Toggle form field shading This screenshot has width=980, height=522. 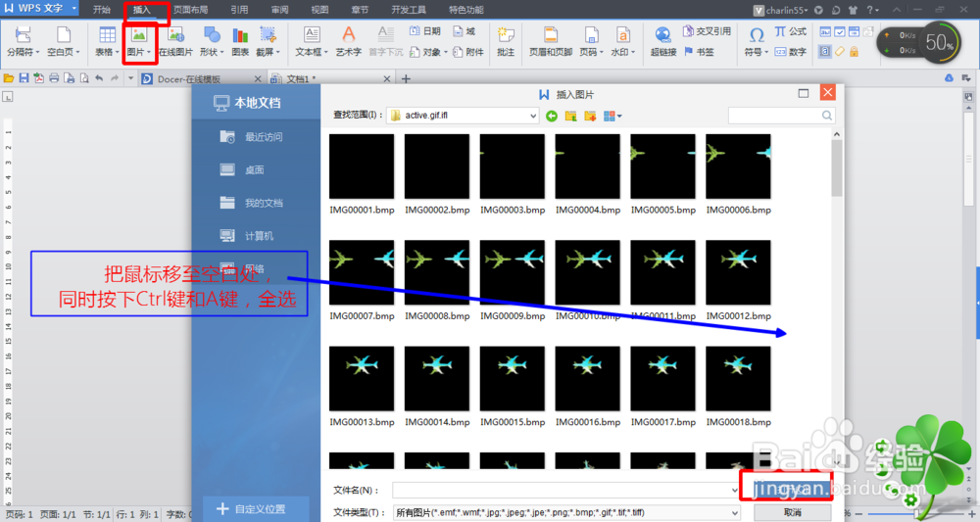(825, 51)
